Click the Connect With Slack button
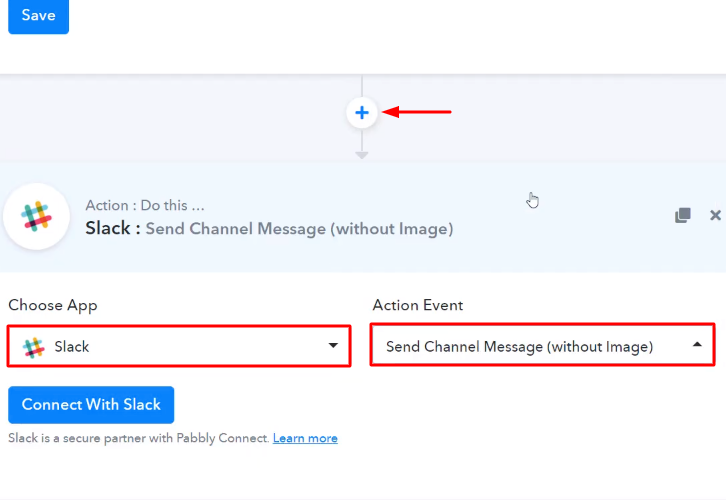This screenshot has width=726, height=500. tap(91, 405)
